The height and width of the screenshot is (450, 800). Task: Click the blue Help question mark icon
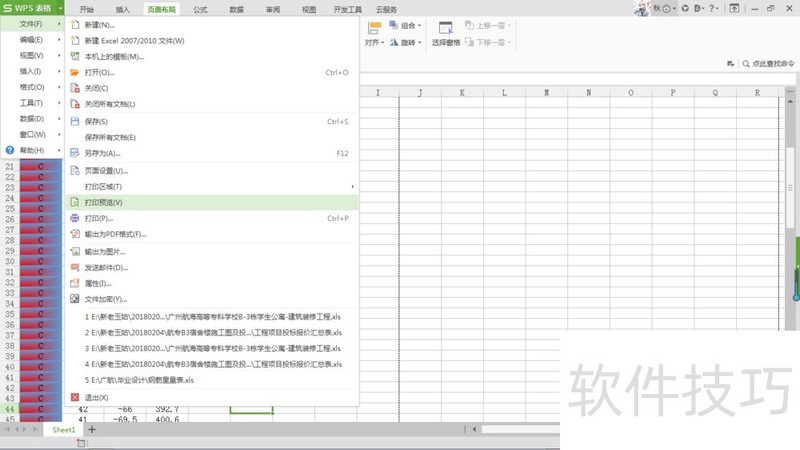tap(10, 150)
